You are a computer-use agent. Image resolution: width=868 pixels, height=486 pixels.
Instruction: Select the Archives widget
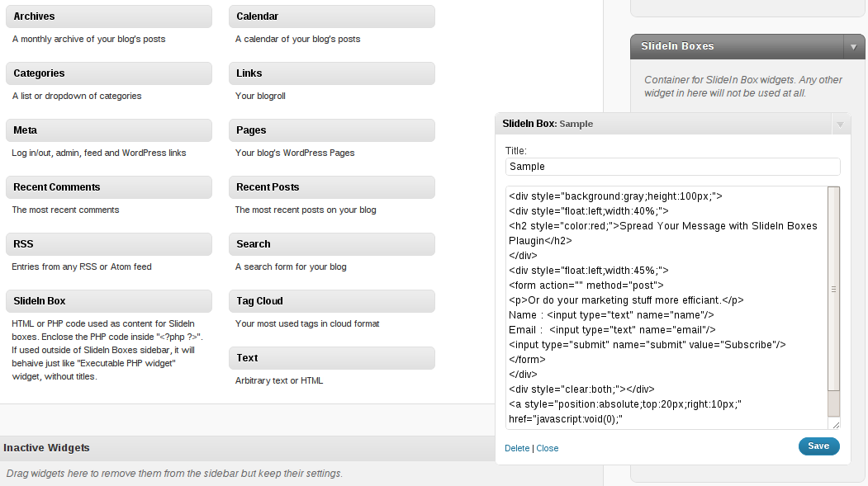tap(108, 17)
